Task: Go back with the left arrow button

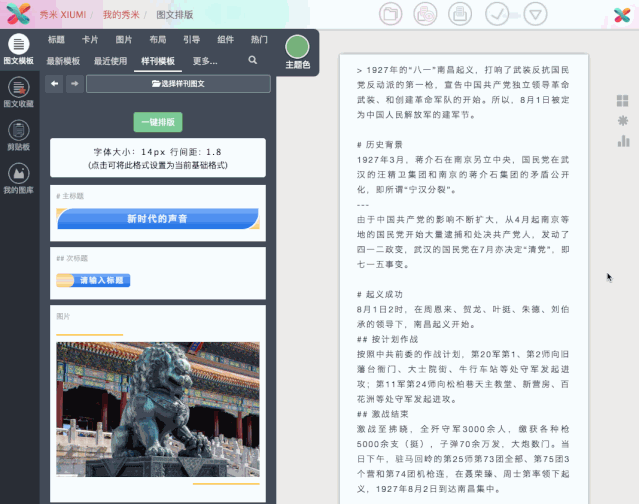Action: [54, 84]
